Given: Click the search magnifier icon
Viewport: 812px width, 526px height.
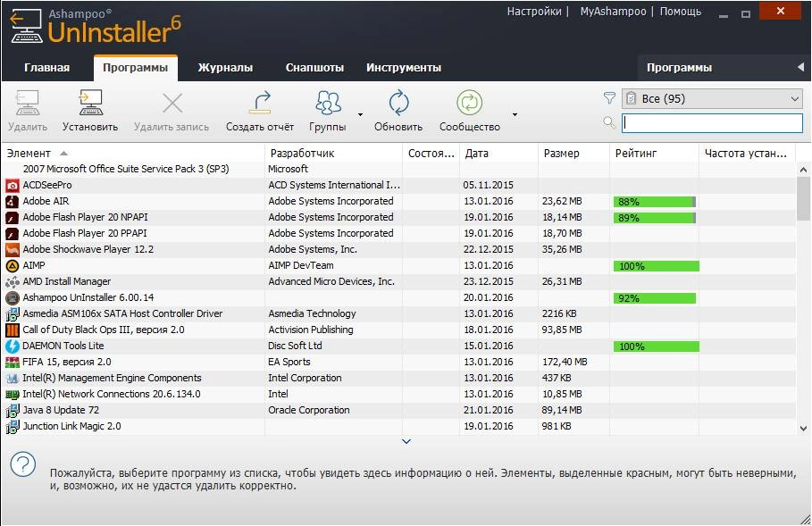Looking at the screenshot, I should (609, 122).
